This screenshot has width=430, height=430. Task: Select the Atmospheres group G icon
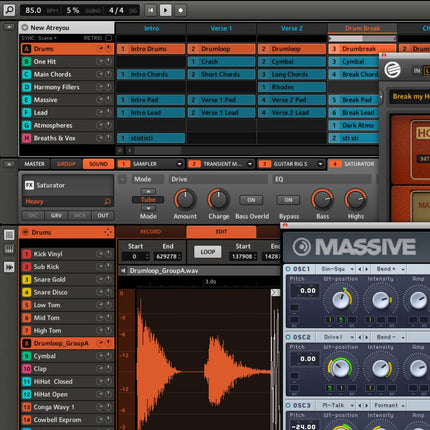[x=27, y=125]
